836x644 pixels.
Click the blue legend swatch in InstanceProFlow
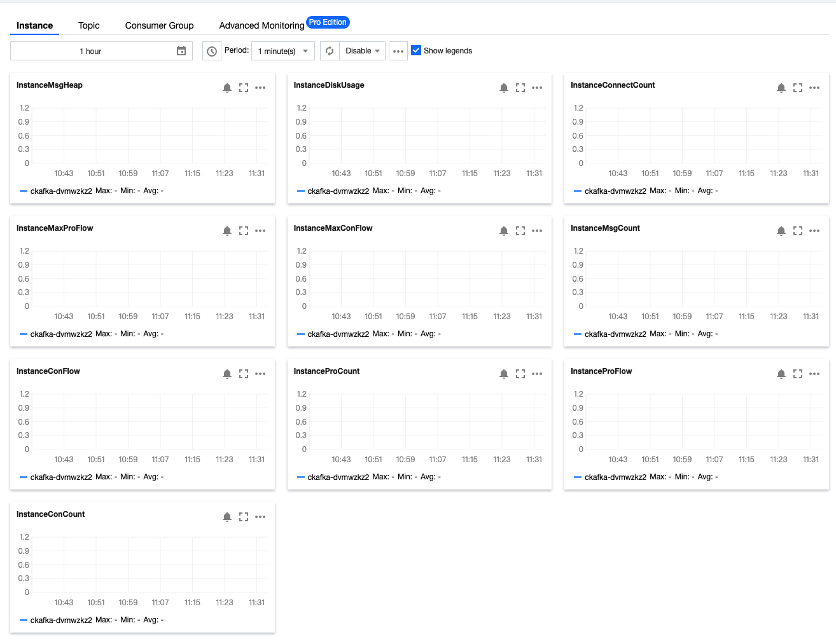coord(578,477)
